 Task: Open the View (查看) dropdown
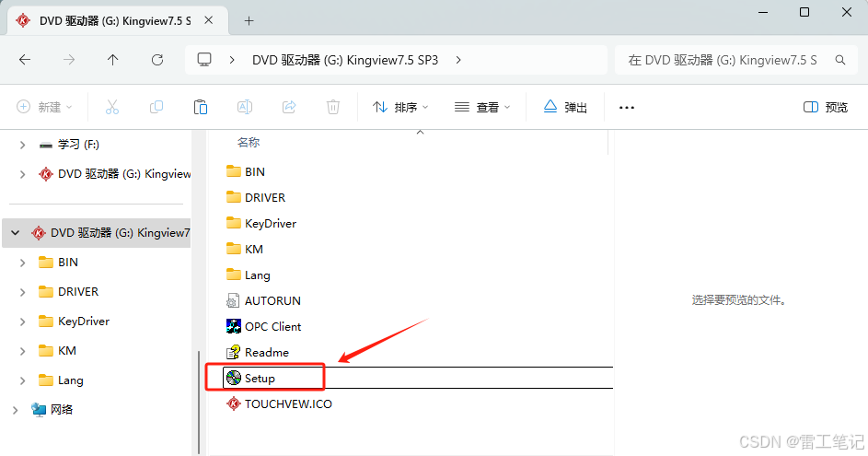(481, 107)
